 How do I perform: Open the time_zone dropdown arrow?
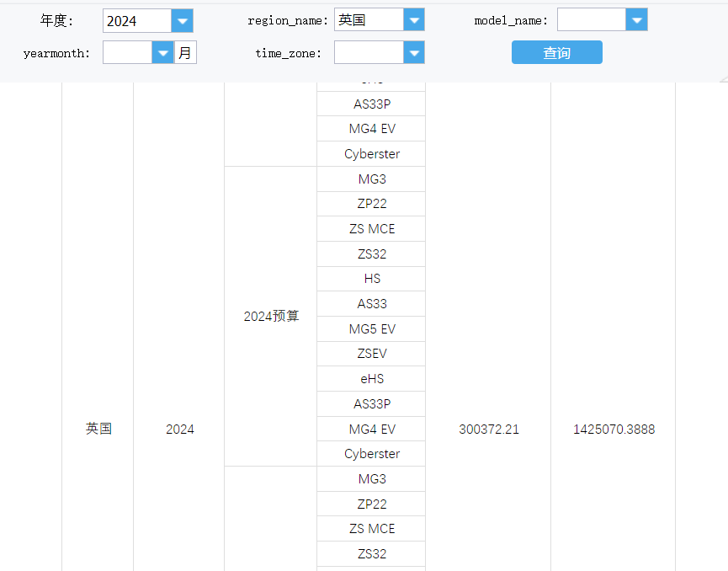click(x=414, y=52)
